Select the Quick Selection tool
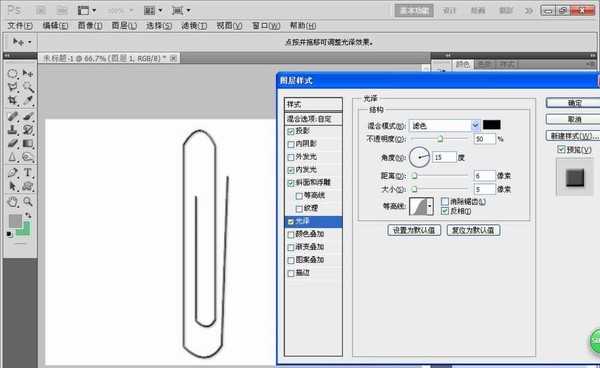The height and width of the screenshot is (368, 600). pos(28,87)
